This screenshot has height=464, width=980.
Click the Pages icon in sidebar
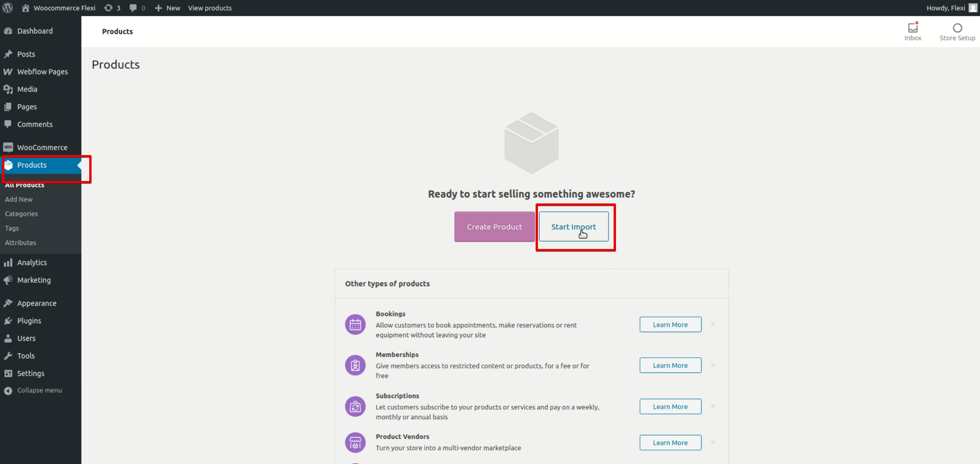click(8, 107)
